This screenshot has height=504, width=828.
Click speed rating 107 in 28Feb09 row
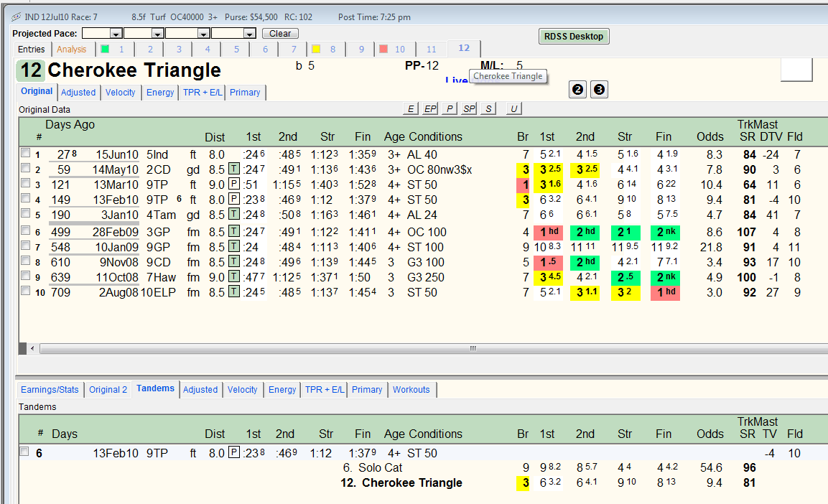coord(747,232)
